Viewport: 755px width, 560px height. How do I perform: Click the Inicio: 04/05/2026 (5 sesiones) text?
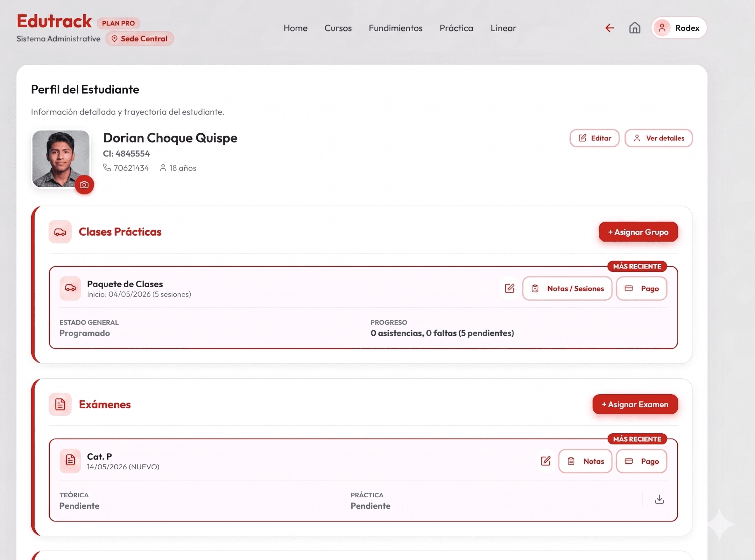[x=139, y=294]
